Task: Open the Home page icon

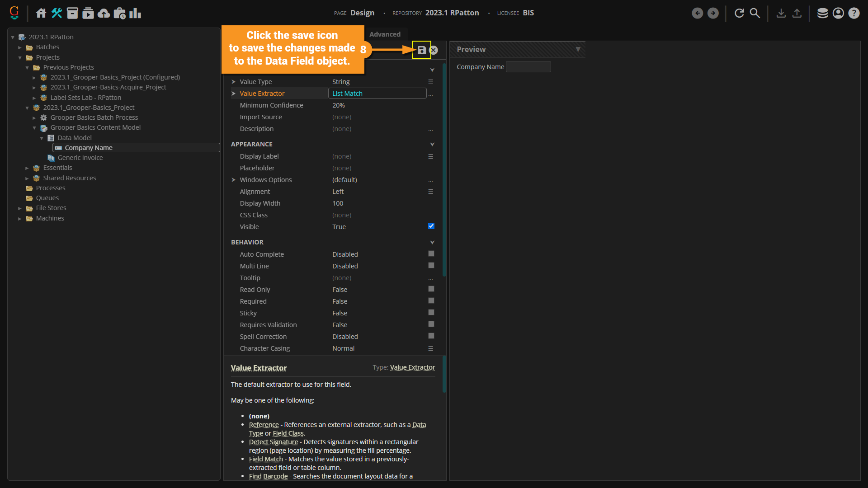Action: (41, 13)
